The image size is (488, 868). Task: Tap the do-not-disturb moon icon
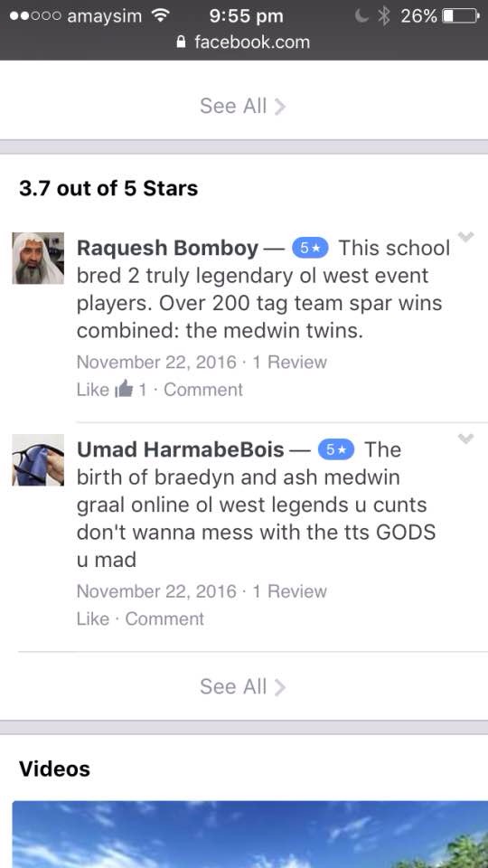pos(361,15)
